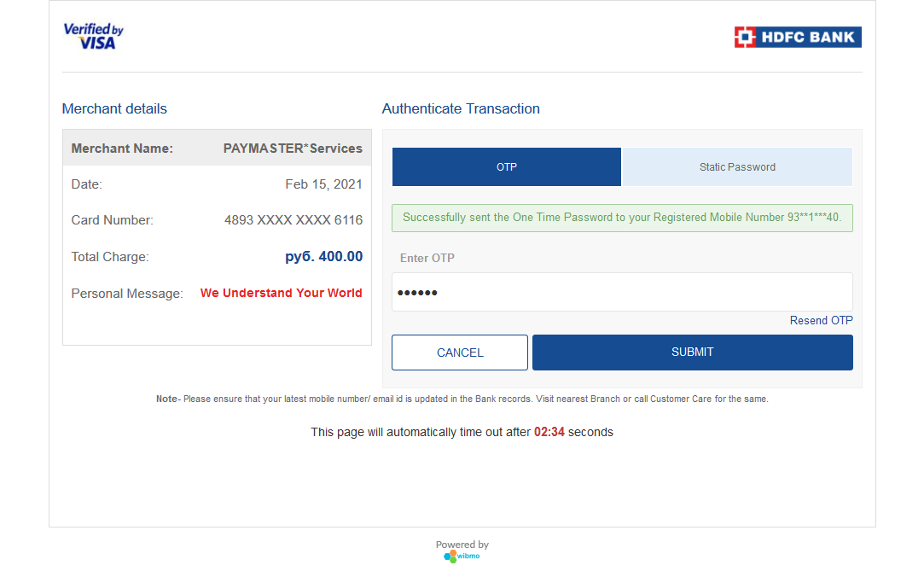Click the Merchant Name PAYMASTER*Services row
This screenshot has width=924, height=577.
coord(217,148)
